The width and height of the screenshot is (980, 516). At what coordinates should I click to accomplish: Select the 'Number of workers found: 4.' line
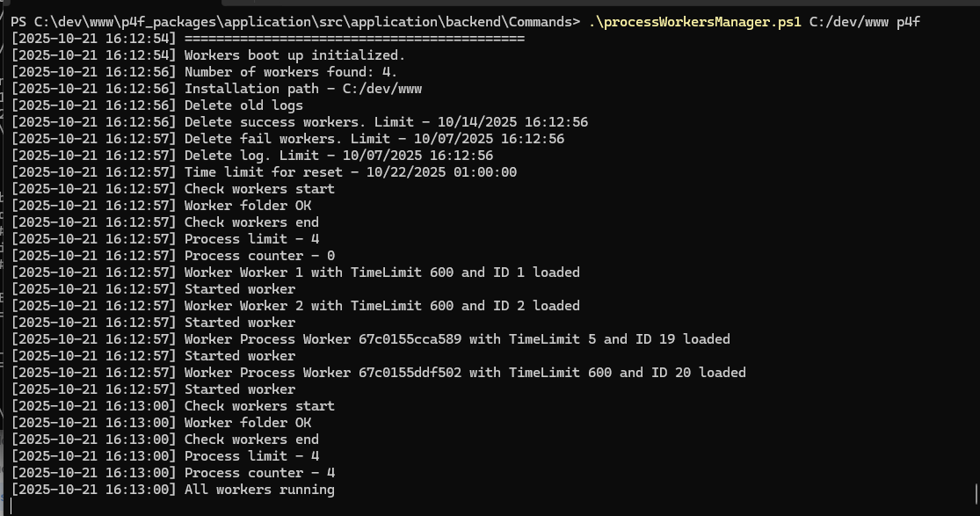pos(291,72)
